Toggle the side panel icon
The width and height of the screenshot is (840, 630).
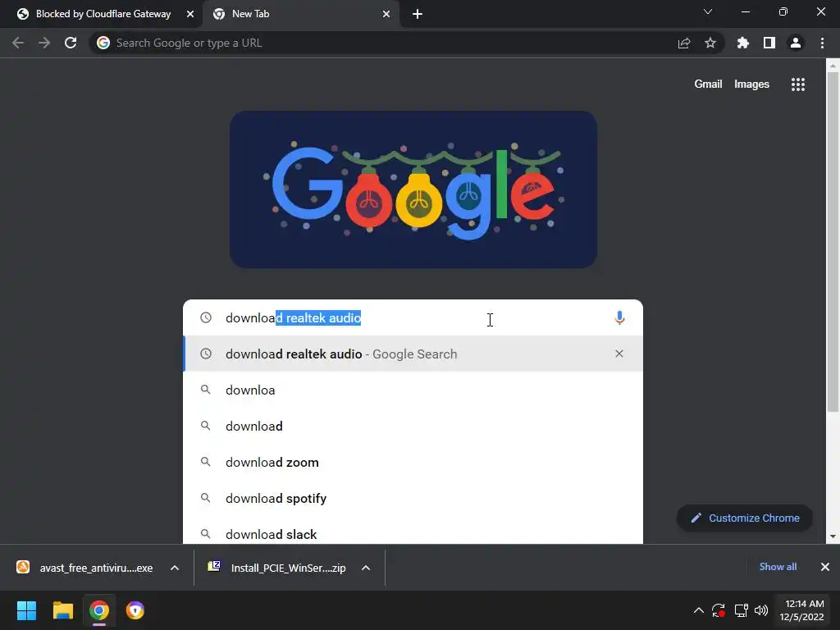769,43
